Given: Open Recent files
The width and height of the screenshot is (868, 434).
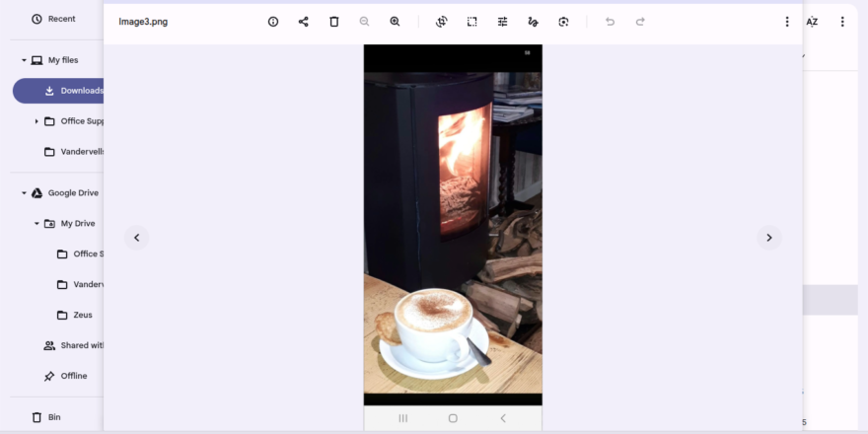Looking at the screenshot, I should click(53, 19).
